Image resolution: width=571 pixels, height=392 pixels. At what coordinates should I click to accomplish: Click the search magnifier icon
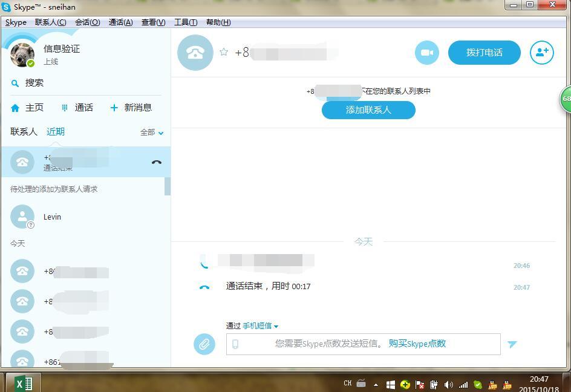point(15,83)
